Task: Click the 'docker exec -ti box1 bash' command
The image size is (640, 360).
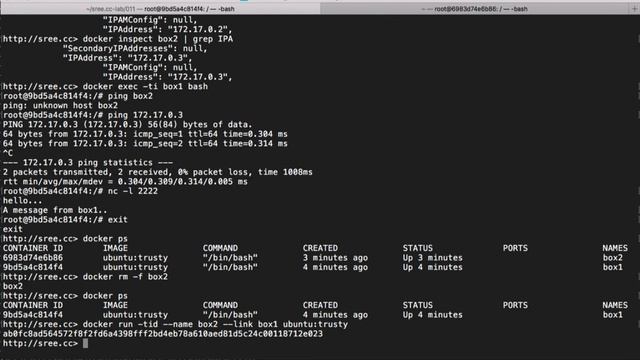Action: [x=145, y=87]
